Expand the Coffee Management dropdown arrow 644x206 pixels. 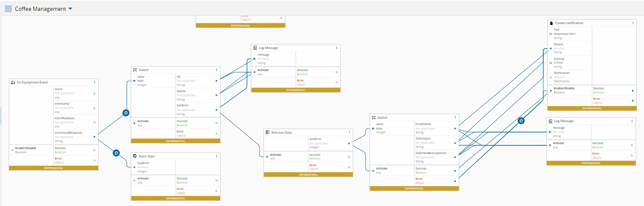click(x=70, y=9)
